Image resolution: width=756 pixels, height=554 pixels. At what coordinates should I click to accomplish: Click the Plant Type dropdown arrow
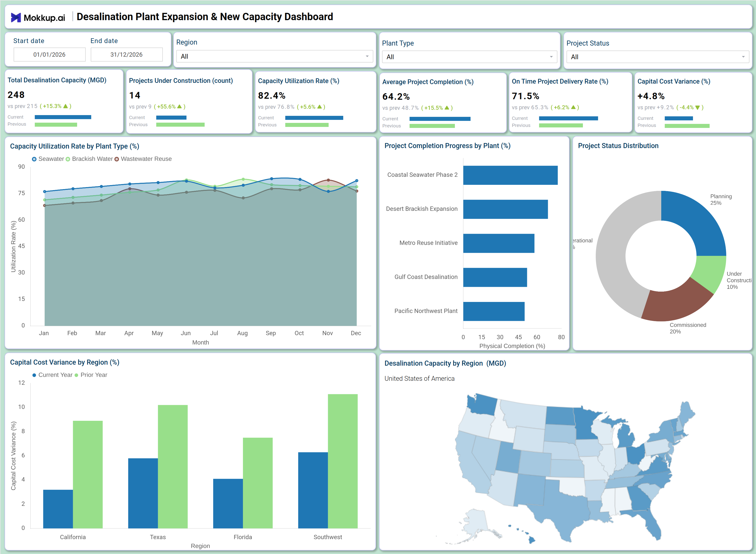point(551,57)
